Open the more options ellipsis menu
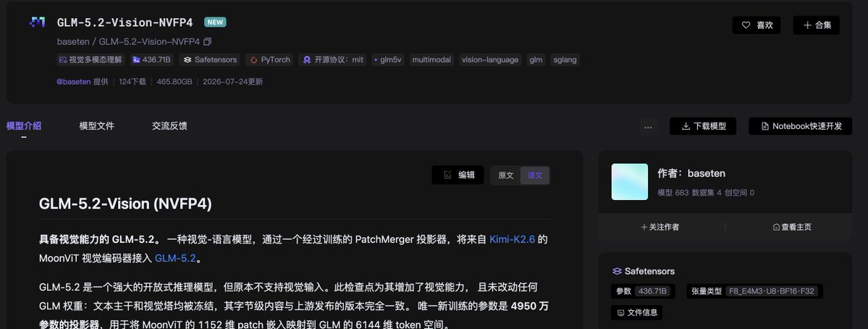The image size is (868, 329). 648,126
